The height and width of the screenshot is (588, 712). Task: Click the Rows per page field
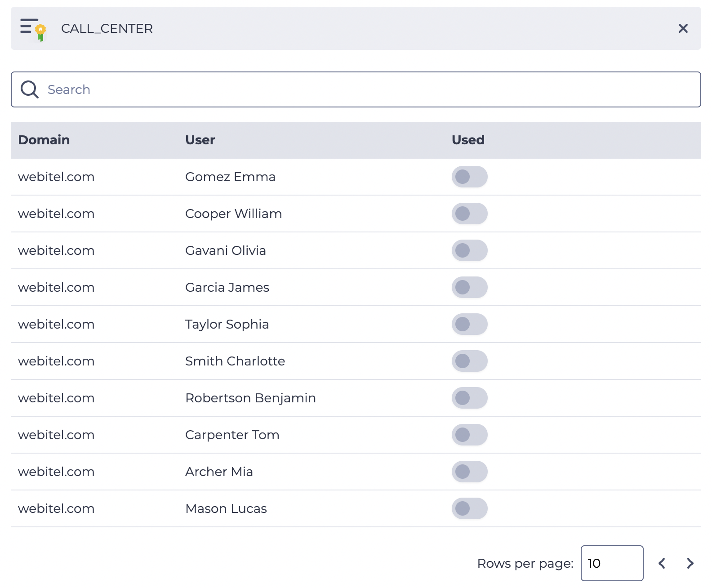tap(612, 563)
